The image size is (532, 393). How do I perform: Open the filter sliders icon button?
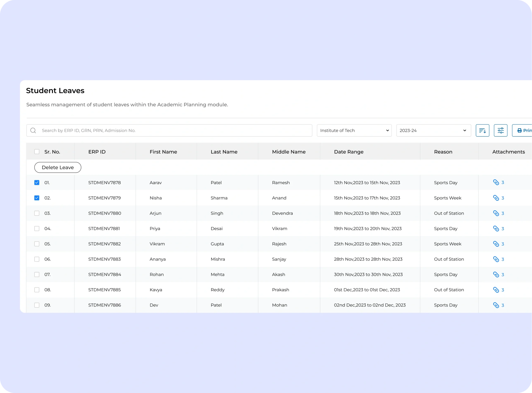point(500,130)
